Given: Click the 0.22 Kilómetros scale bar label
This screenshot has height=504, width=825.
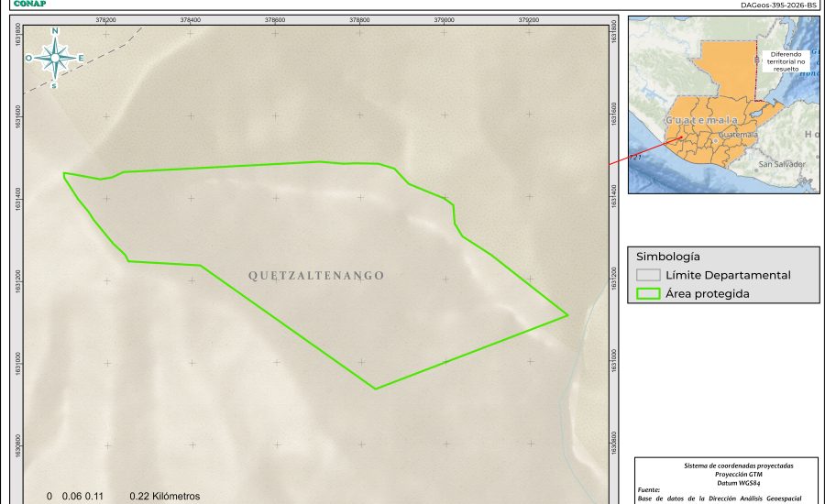Looking at the screenshot, I should (165, 497).
